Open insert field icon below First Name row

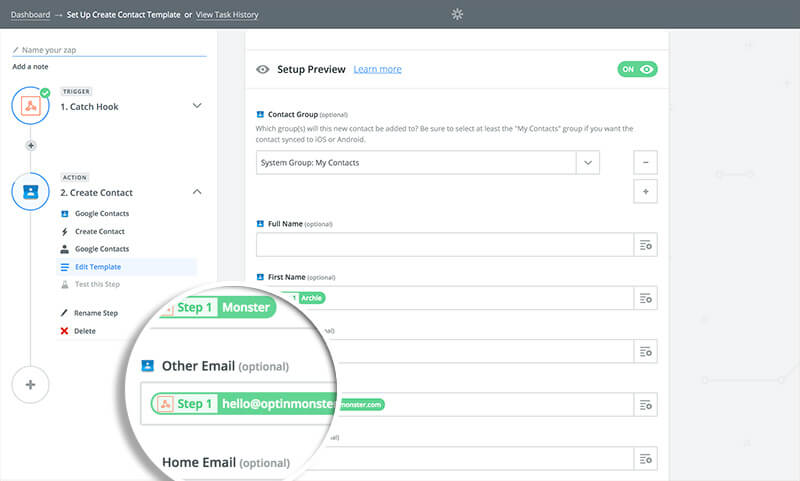point(645,352)
